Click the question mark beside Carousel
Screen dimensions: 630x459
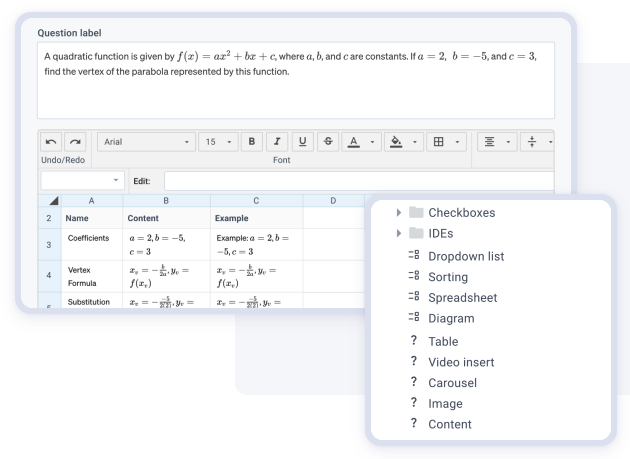(414, 382)
